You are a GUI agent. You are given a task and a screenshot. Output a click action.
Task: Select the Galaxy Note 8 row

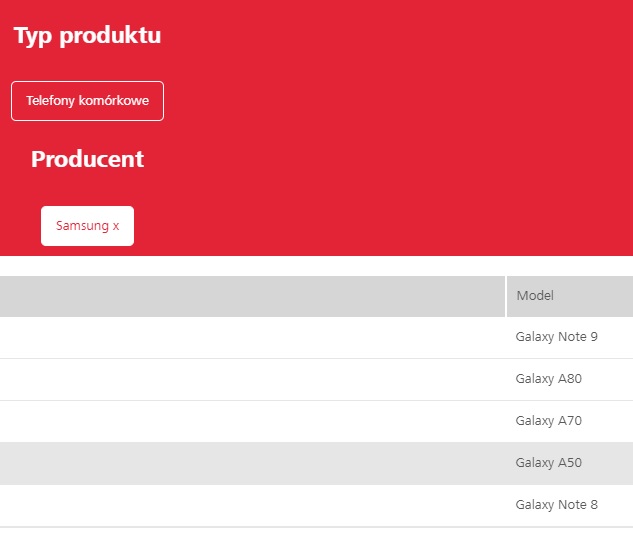click(x=316, y=505)
